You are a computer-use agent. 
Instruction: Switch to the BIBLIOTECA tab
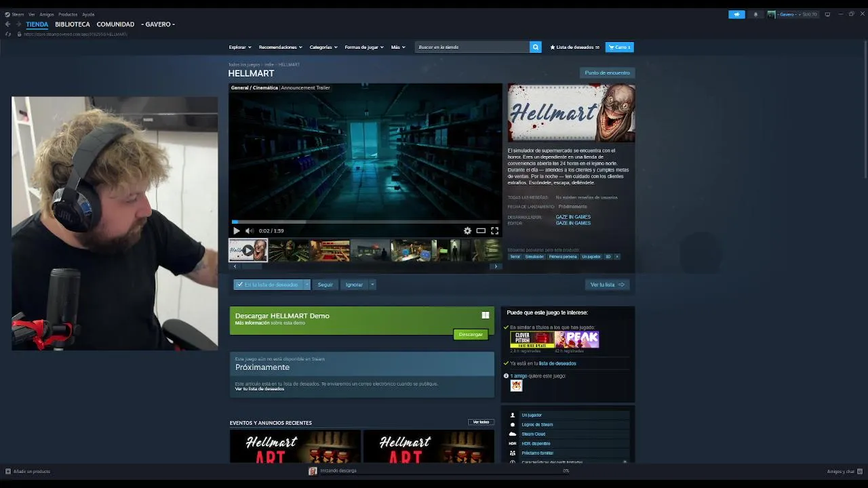(73, 24)
